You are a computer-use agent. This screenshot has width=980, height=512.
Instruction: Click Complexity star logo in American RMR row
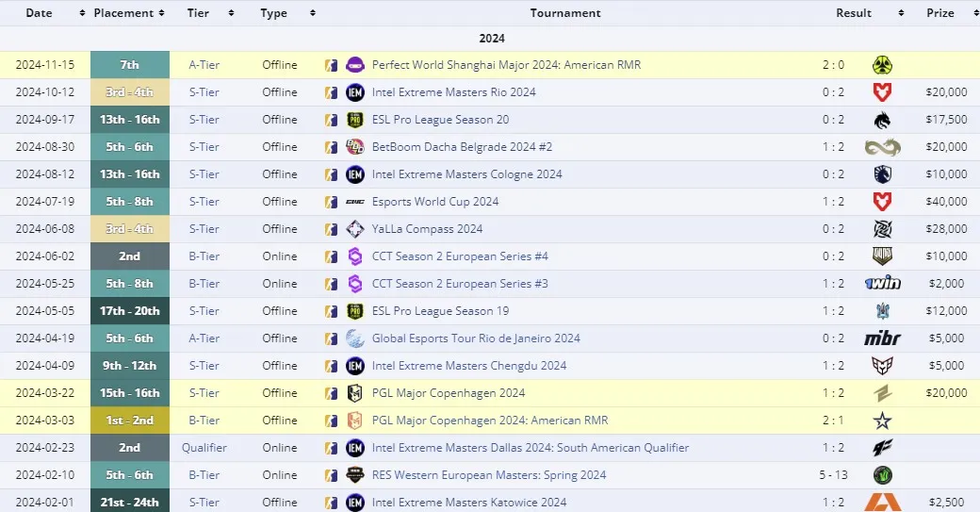[x=883, y=421]
